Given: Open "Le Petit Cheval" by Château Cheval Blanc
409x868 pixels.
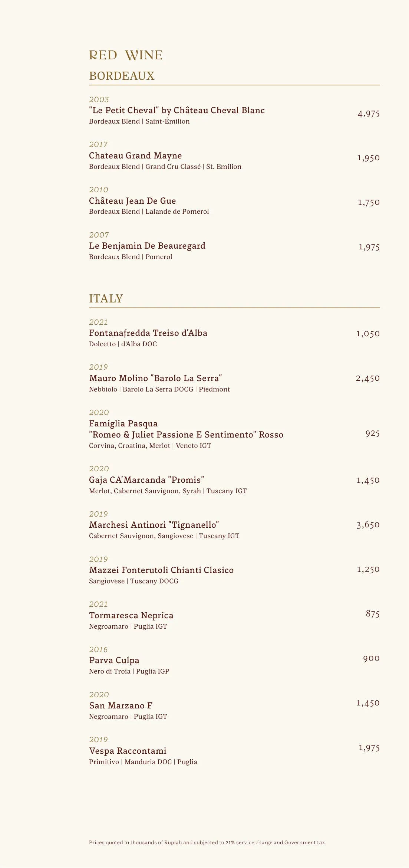Looking at the screenshot, I should pos(177,110).
